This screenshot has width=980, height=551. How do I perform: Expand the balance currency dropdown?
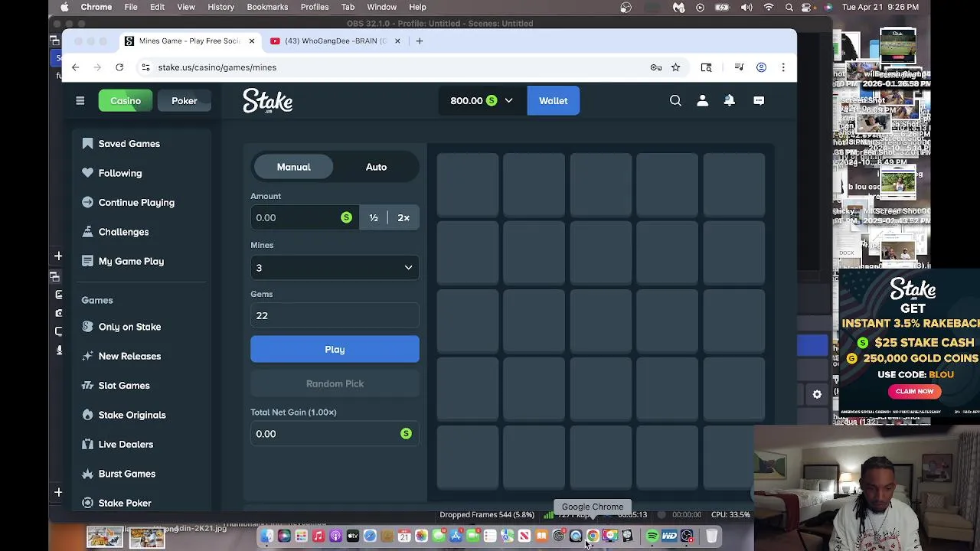[508, 100]
